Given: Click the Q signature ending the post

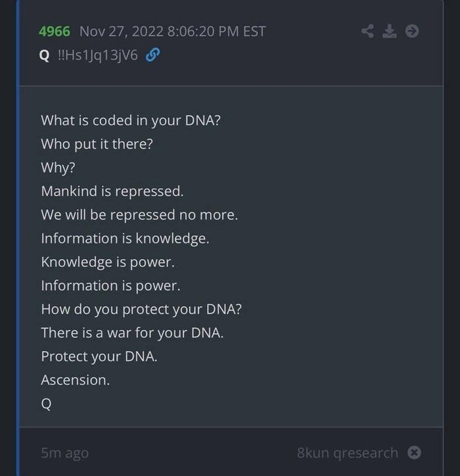Looking at the screenshot, I should (46, 404).
